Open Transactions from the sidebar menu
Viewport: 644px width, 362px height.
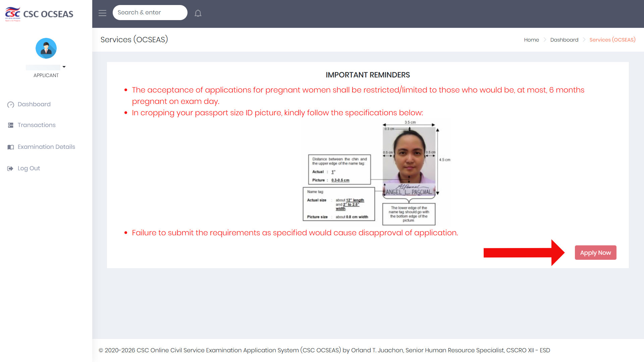coord(37,125)
